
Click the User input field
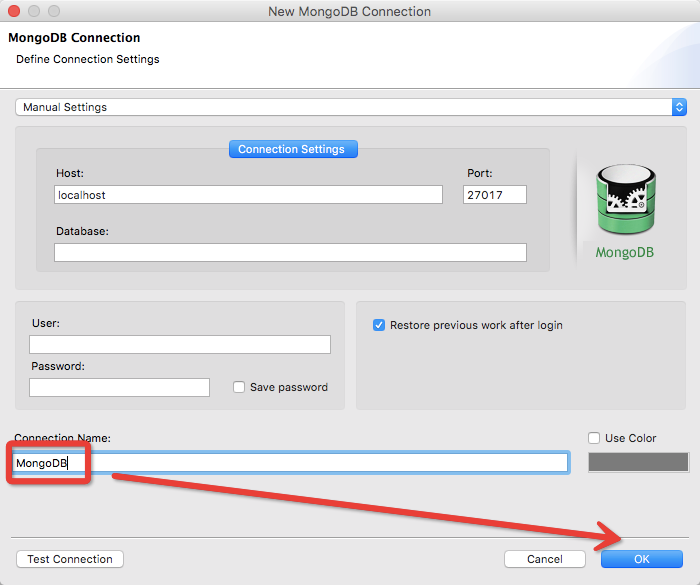tap(180, 344)
